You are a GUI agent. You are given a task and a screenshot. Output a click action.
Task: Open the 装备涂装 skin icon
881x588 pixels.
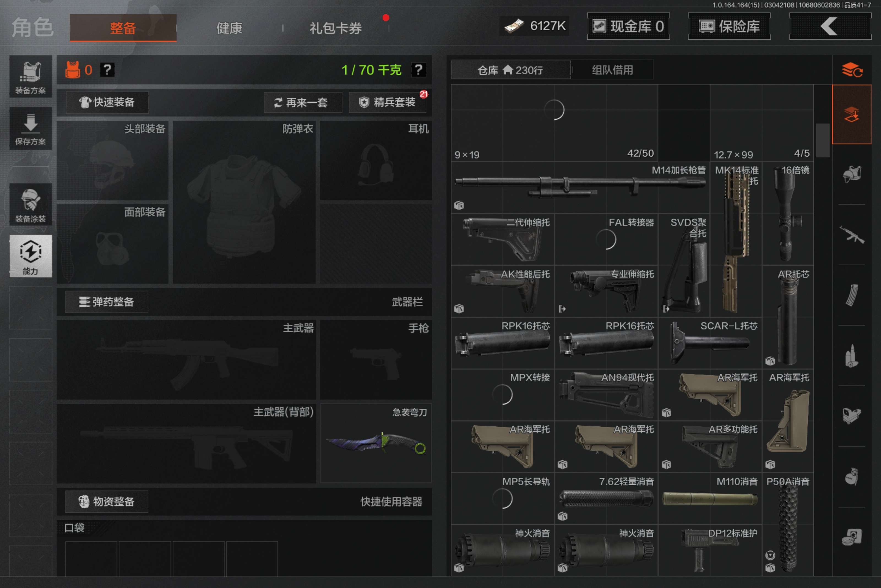30,205
